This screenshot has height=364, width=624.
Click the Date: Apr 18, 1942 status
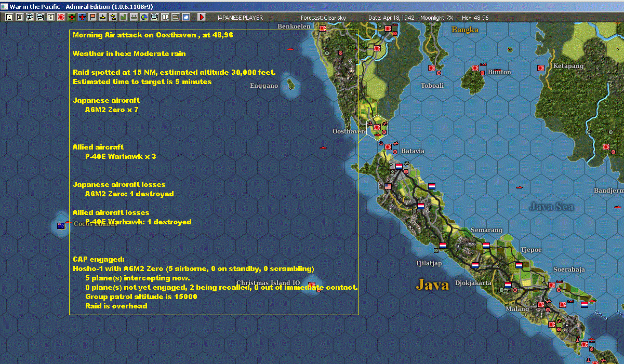pyautogui.click(x=392, y=18)
